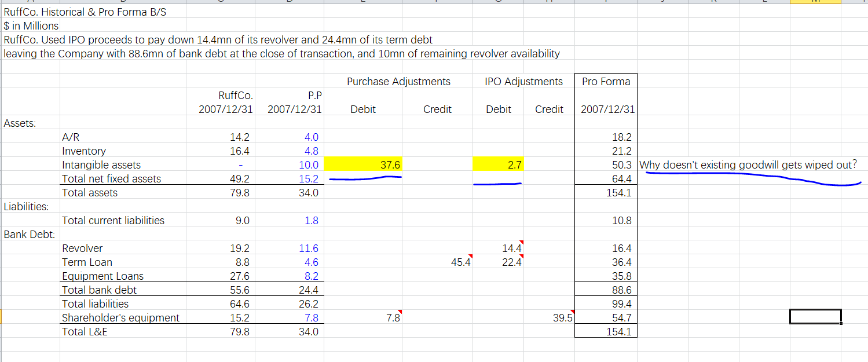Select 'Debit' under IPO Adjustments
This screenshot has height=362, width=868.
coord(499,109)
